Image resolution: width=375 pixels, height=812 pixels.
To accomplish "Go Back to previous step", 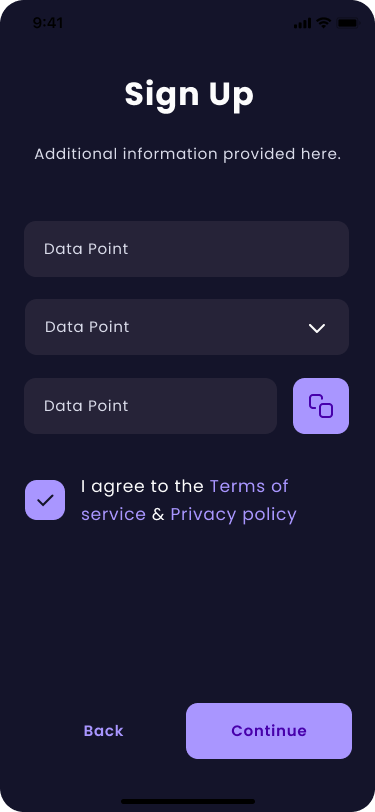I will (x=104, y=731).
